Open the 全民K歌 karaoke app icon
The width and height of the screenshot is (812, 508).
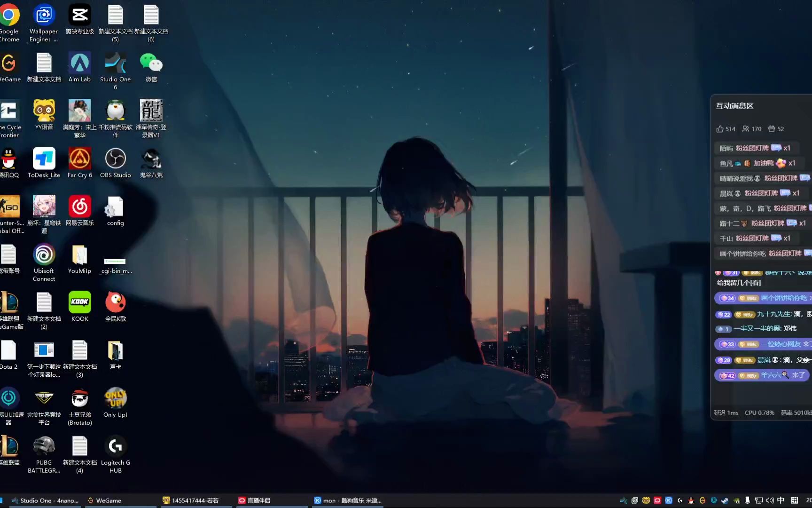pyautogui.click(x=115, y=307)
